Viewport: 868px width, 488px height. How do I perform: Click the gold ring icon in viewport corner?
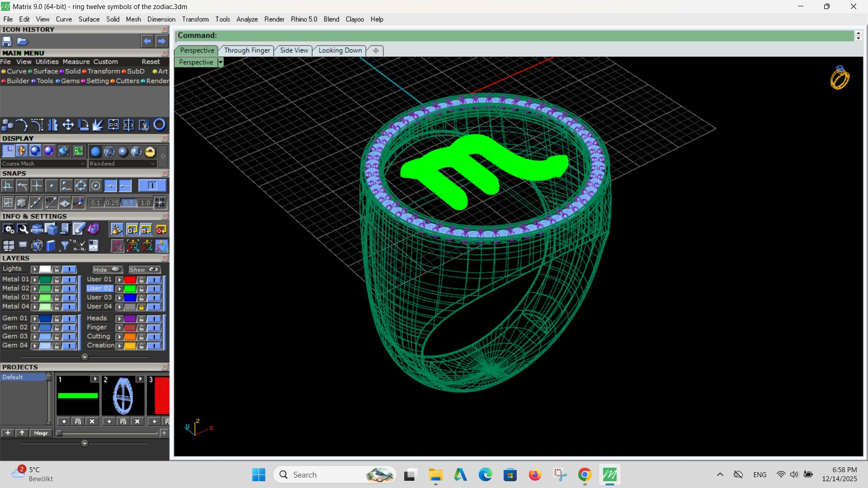[x=840, y=78]
